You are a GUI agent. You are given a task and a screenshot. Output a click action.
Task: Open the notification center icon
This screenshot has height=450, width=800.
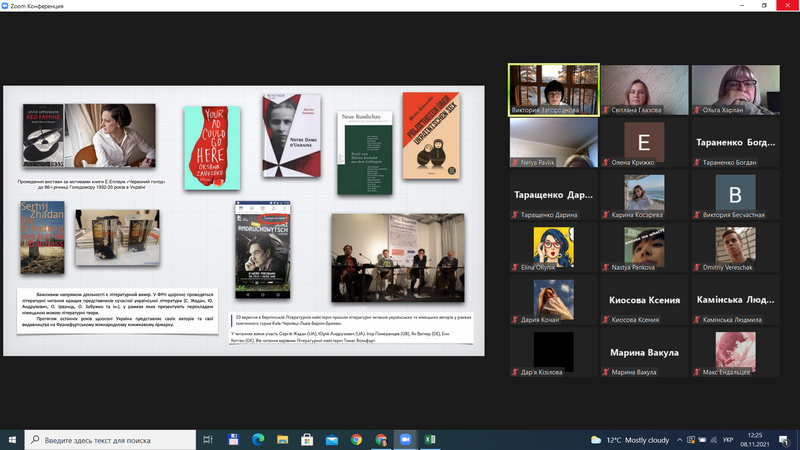point(784,440)
